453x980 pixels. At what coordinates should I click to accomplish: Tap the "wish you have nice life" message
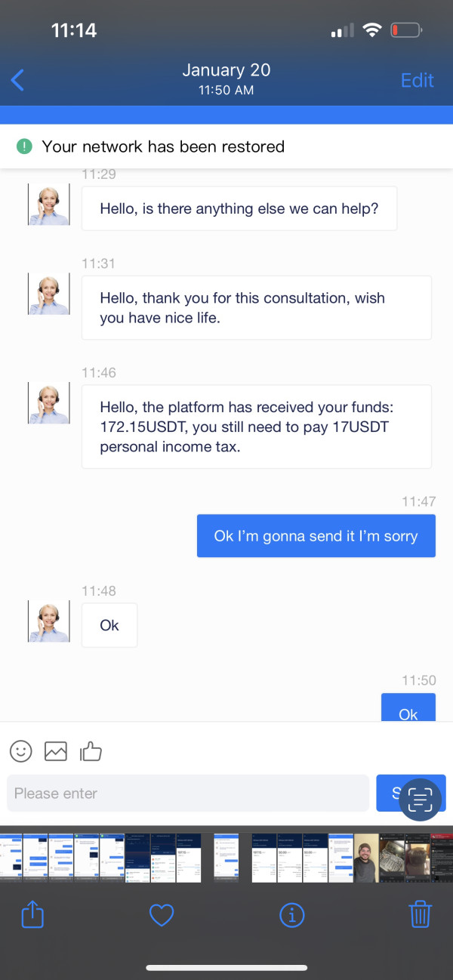coord(256,308)
